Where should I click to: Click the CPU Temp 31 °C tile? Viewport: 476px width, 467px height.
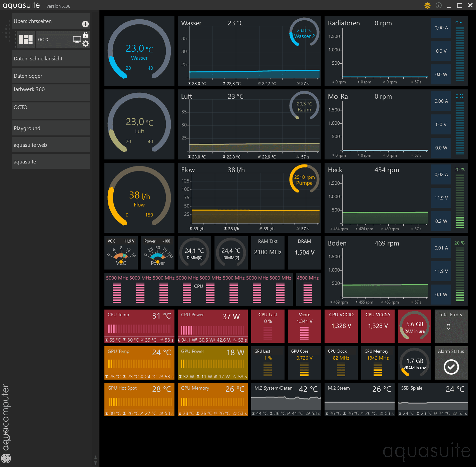tap(139, 326)
